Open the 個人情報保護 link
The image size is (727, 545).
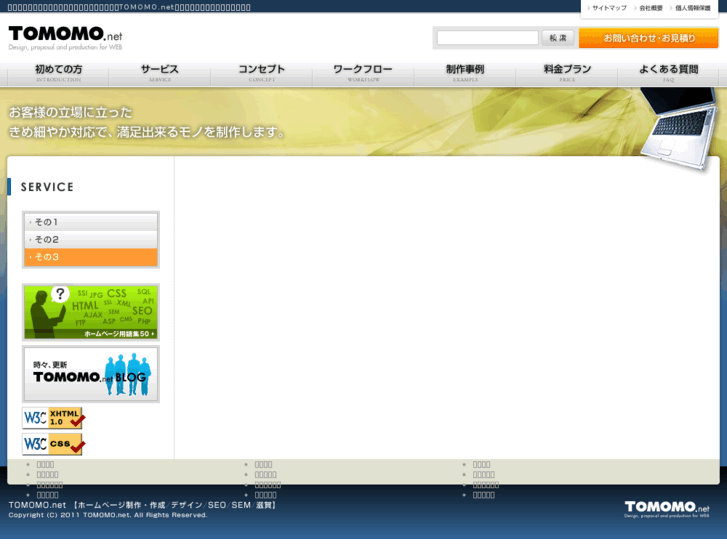(692, 8)
